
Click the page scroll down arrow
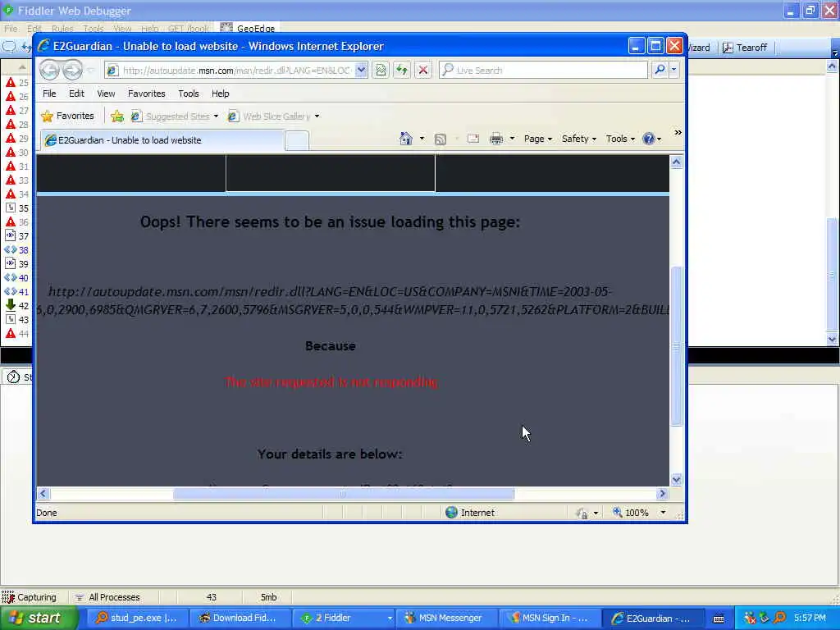coord(677,479)
